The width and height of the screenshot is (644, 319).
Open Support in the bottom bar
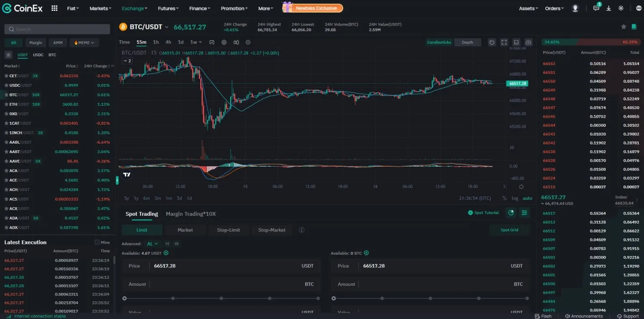coord(628,316)
